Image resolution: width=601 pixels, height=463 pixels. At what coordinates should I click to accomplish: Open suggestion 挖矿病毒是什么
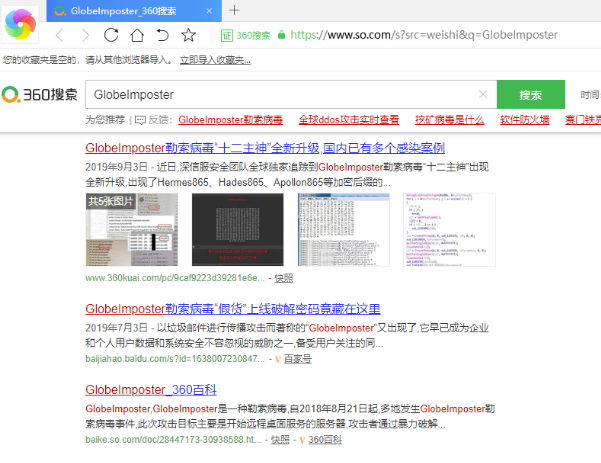coord(449,120)
